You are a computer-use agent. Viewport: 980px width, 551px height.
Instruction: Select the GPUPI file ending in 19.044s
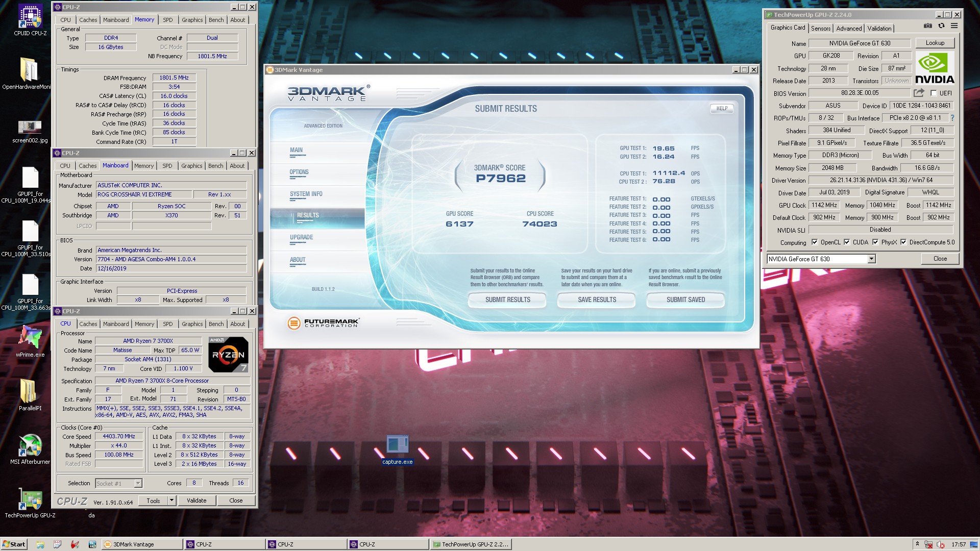tap(30, 184)
